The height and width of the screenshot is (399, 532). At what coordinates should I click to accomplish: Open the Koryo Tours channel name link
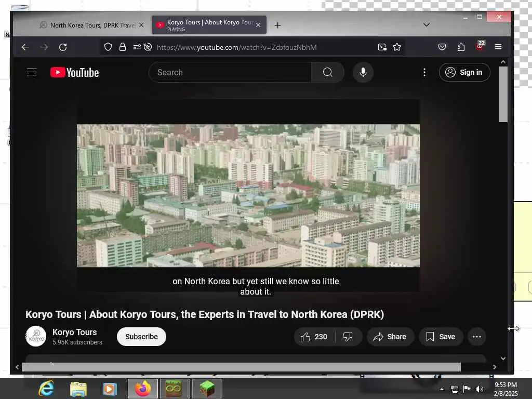point(75,332)
